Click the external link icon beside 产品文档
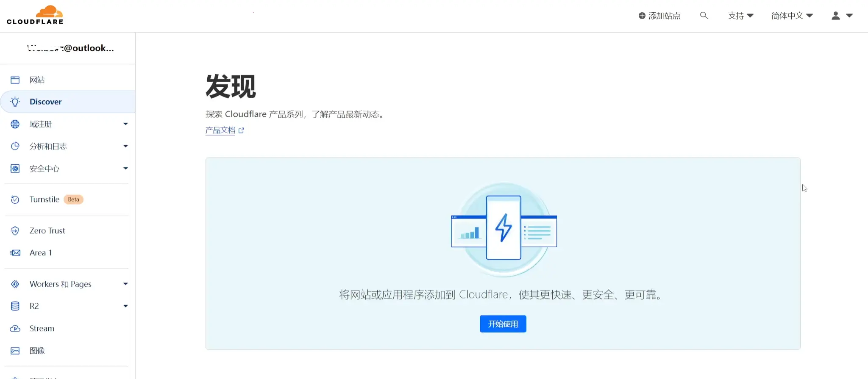 click(x=241, y=130)
